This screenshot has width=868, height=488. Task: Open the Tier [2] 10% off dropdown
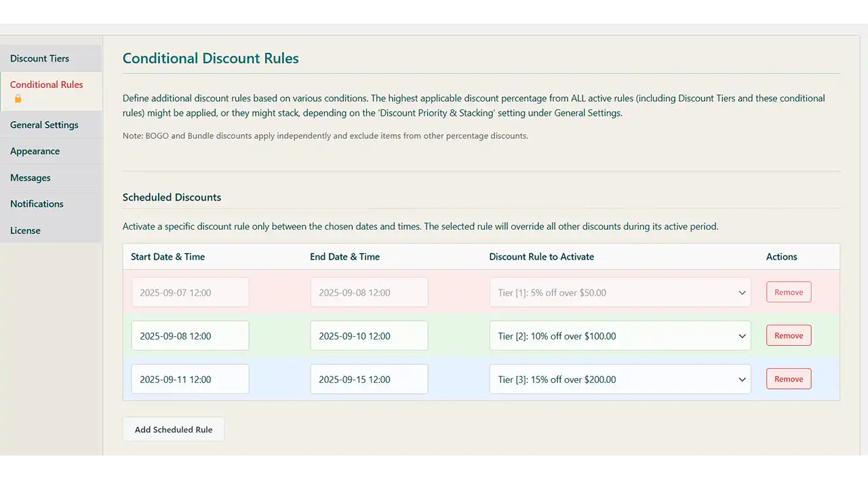619,336
